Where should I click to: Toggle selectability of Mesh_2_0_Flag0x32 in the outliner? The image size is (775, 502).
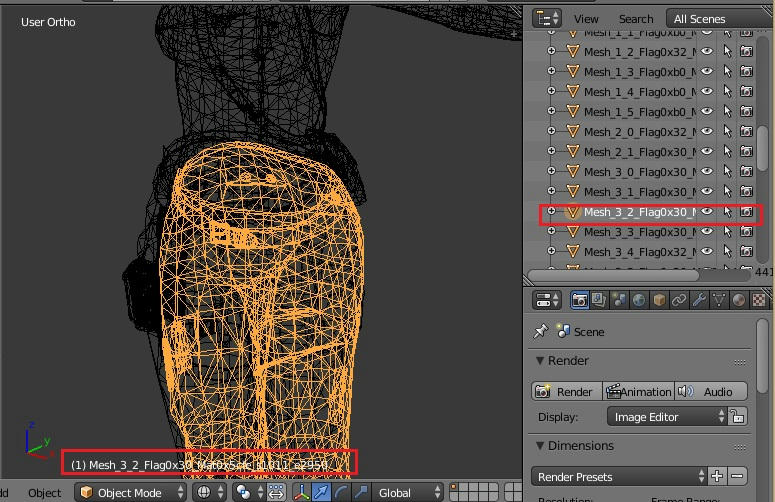tap(727, 131)
